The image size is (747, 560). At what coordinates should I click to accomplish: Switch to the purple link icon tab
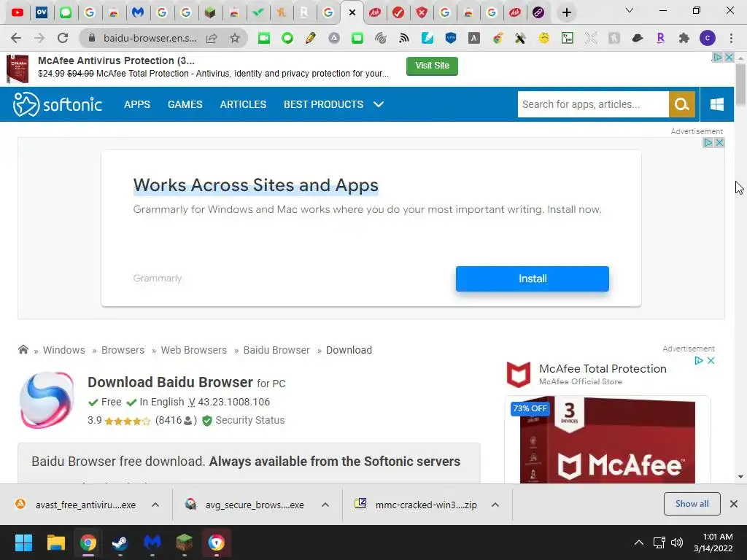(x=538, y=12)
